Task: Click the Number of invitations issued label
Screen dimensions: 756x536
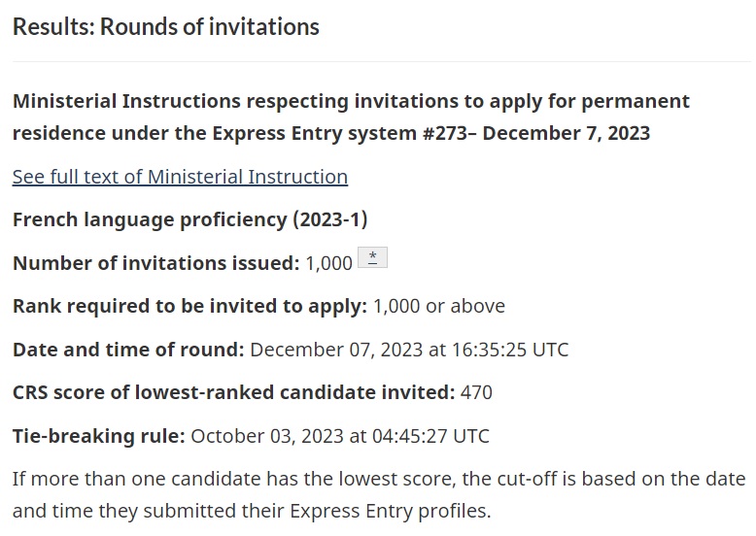Action: (x=156, y=263)
